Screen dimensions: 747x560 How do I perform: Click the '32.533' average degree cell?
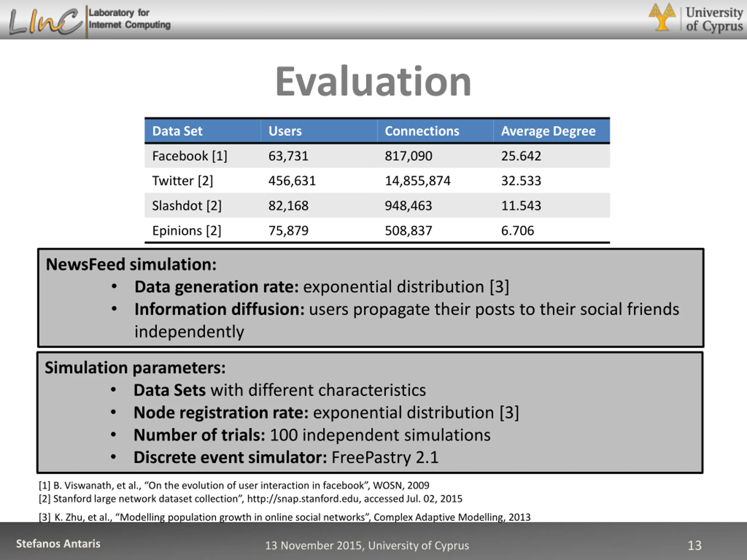pyautogui.click(x=521, y=181)
